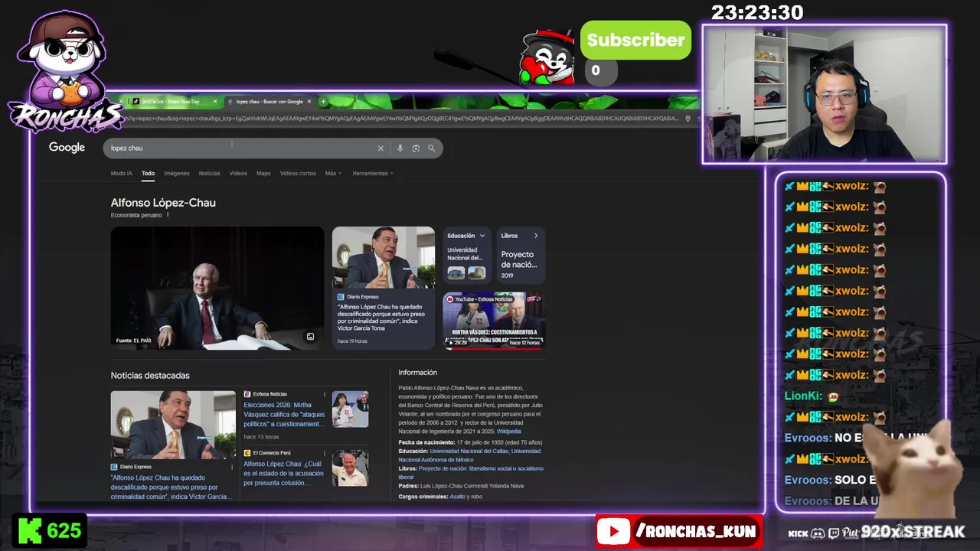Switch to Maps results

[x=263, y=174]
